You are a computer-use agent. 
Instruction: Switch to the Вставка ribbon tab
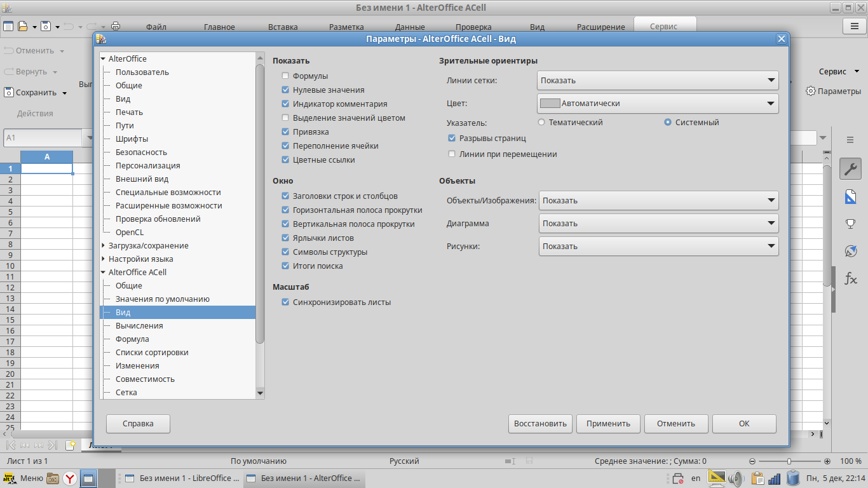(x=283, y=27)
